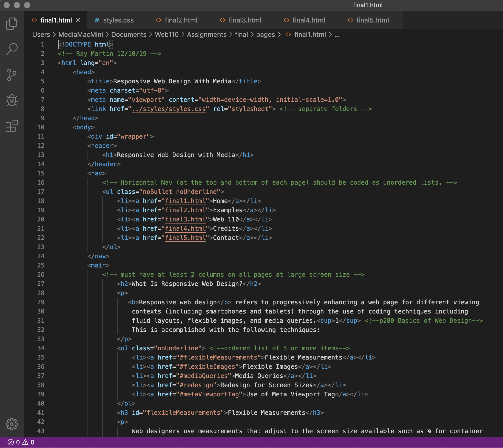Open the pages breadcrumb dropdown
The width and height of the screenshot is (503, 448).
point(266,35)
